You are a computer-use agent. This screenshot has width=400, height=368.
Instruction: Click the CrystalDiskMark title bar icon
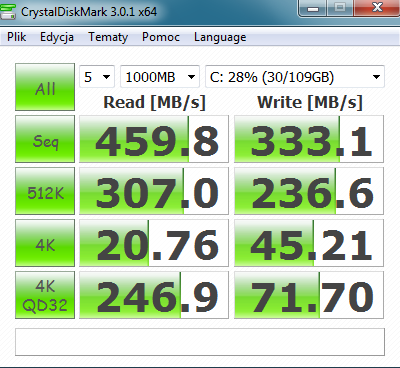(x=7, y=11)
